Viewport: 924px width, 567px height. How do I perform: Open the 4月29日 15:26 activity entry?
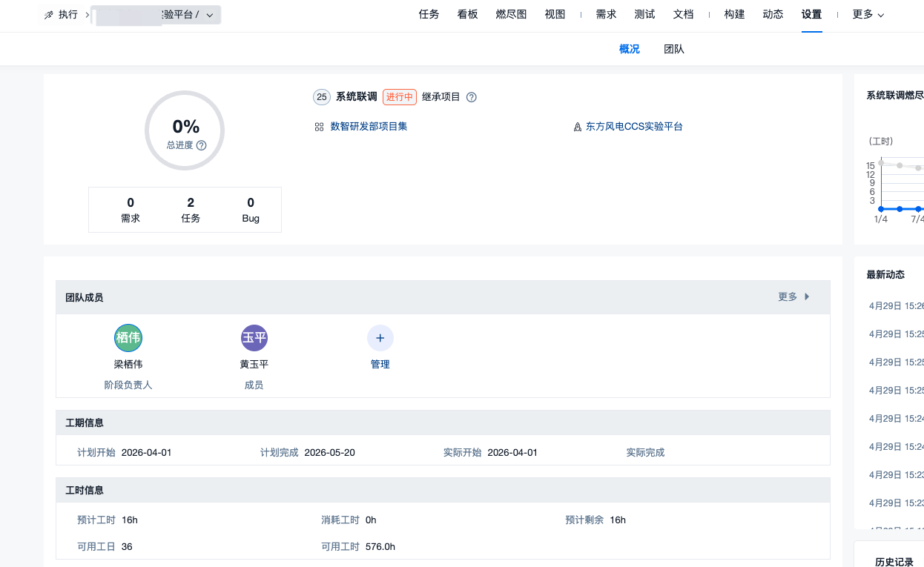click(x=897, y=306)
